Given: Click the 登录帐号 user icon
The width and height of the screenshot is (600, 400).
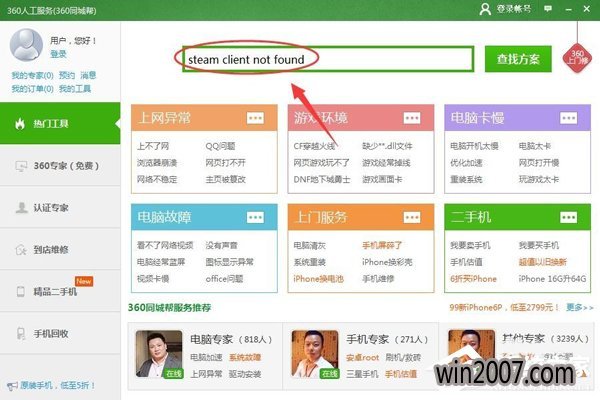Looking at the screenshot, I should coord(485,9).
